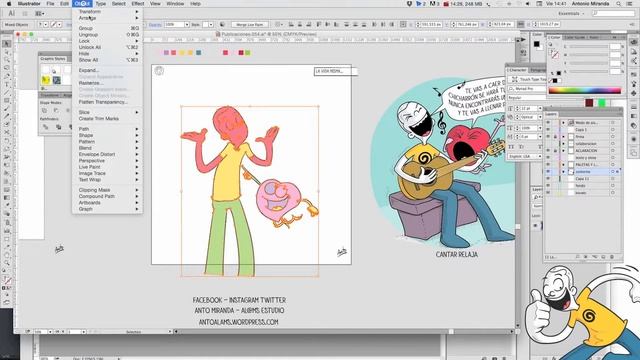The height and width of the screenshot is (360, 640).
Task: Click the Divide pathfinder icon
Action: point(46,127)
